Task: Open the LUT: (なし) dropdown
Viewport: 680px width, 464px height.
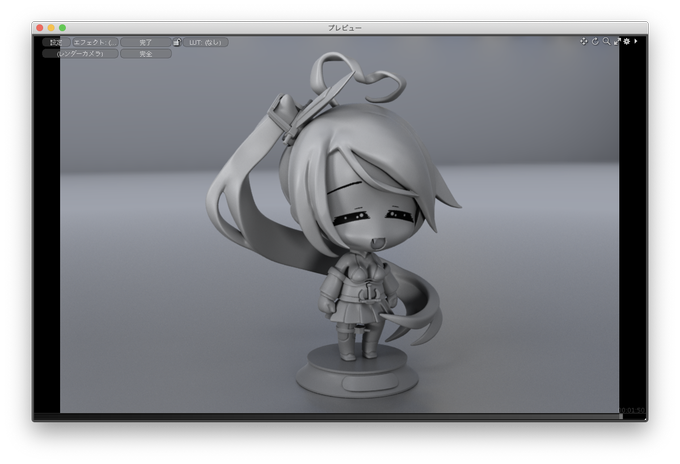Action: click(206, 42)
